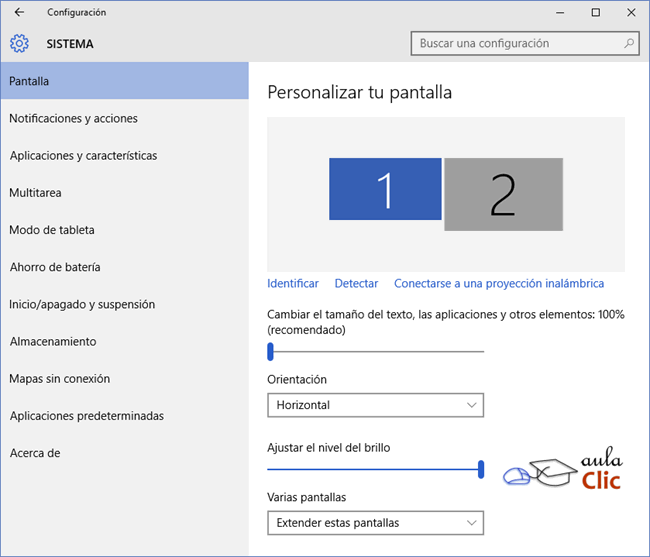The image size is (650, 557).
Task: Click the Horizontal dropdown chevron arrow
Action: 471,405
